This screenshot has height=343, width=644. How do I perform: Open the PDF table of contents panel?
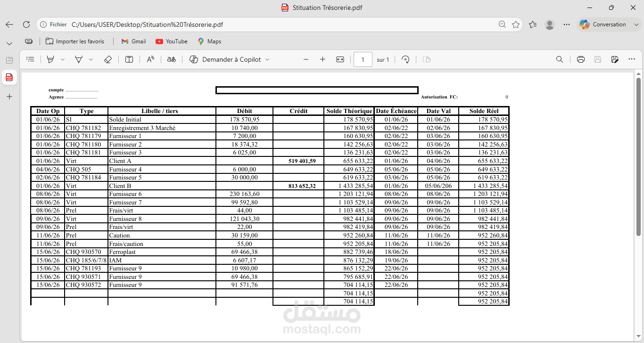30,59
